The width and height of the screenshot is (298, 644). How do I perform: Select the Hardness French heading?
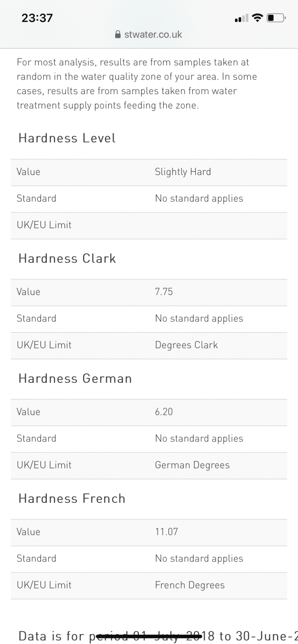[x=72, y=498]
